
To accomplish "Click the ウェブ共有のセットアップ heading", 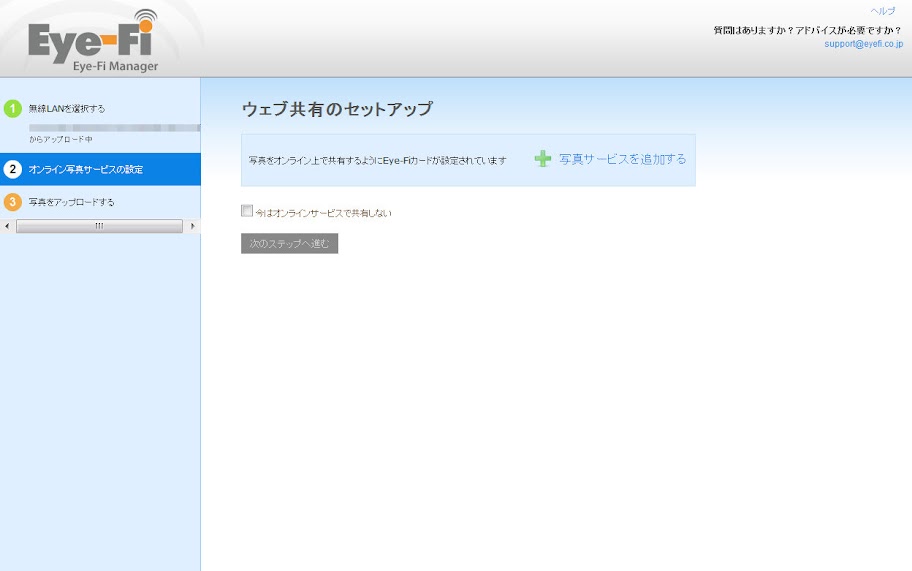I will coord(337,109).
